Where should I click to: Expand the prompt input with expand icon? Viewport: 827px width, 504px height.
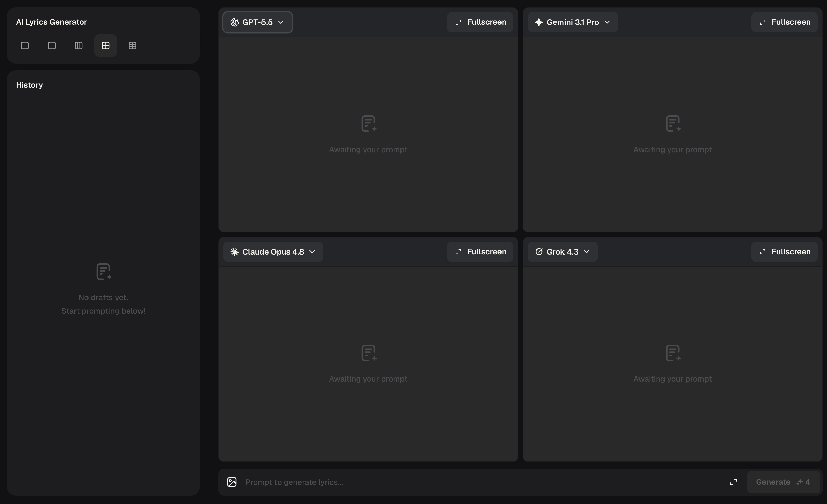point(733,482)
